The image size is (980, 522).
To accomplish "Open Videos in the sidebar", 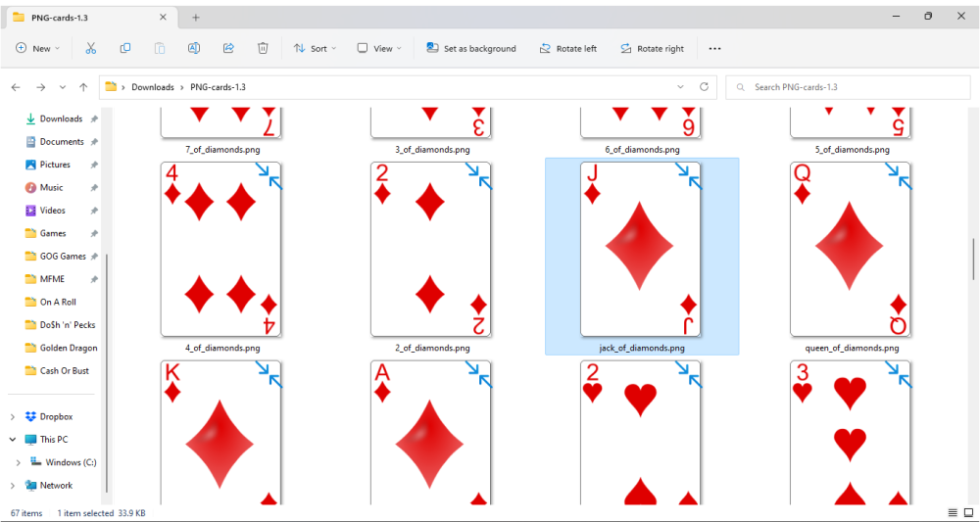I will (53, 211).
